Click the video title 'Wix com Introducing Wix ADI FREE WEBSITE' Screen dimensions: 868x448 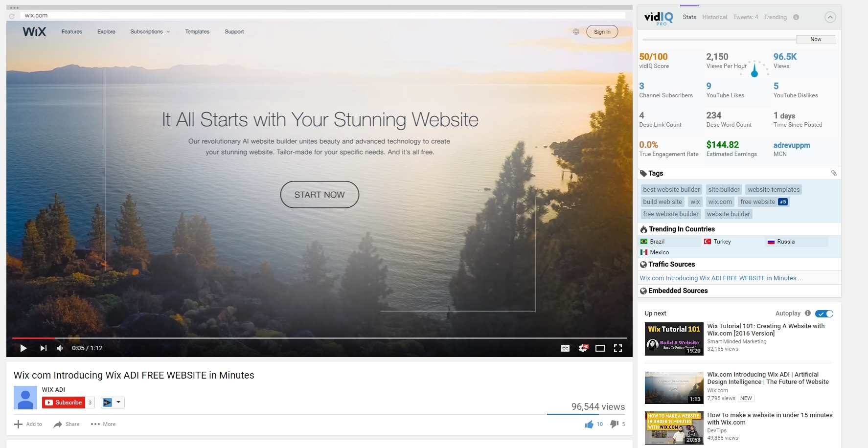pos(134,375)
